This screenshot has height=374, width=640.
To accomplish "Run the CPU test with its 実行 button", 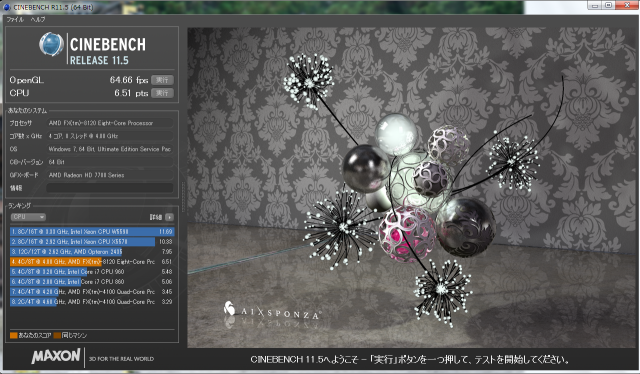I will coord(162,93).
